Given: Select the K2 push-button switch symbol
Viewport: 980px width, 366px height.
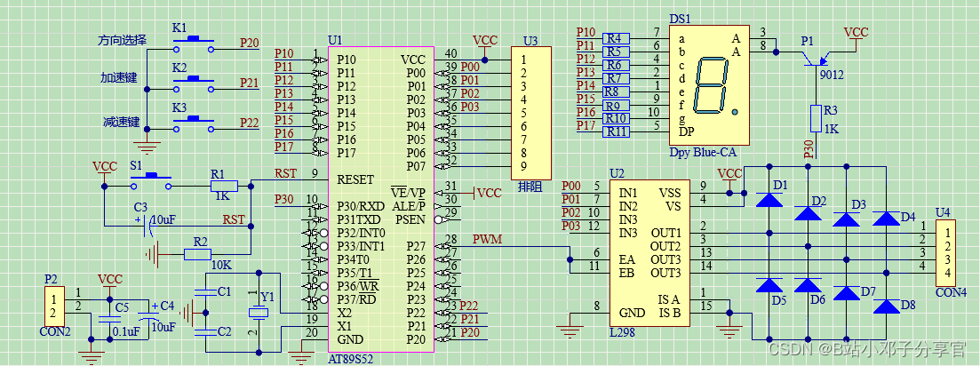Looking at the screenshot, I should [x=194, y=84].
